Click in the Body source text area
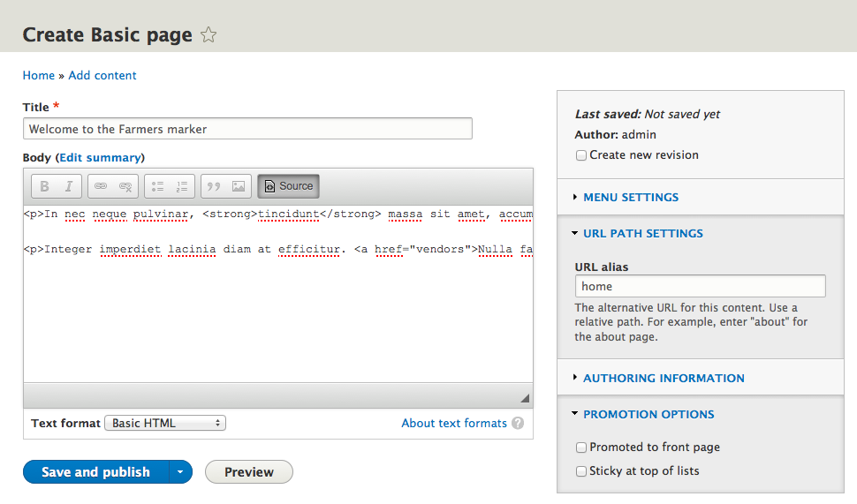Screen dimensions: 857x504 pos(278,294)
